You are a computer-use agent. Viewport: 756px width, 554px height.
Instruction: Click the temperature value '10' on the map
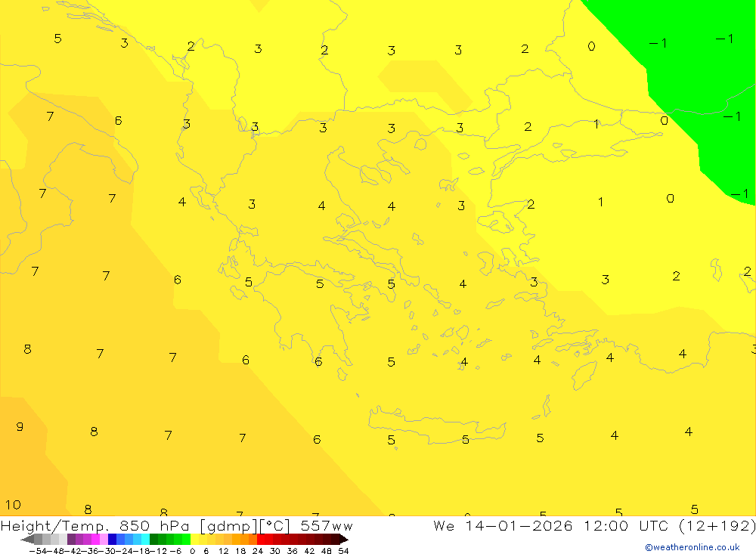pyautogui.click(x=13, y=505)
